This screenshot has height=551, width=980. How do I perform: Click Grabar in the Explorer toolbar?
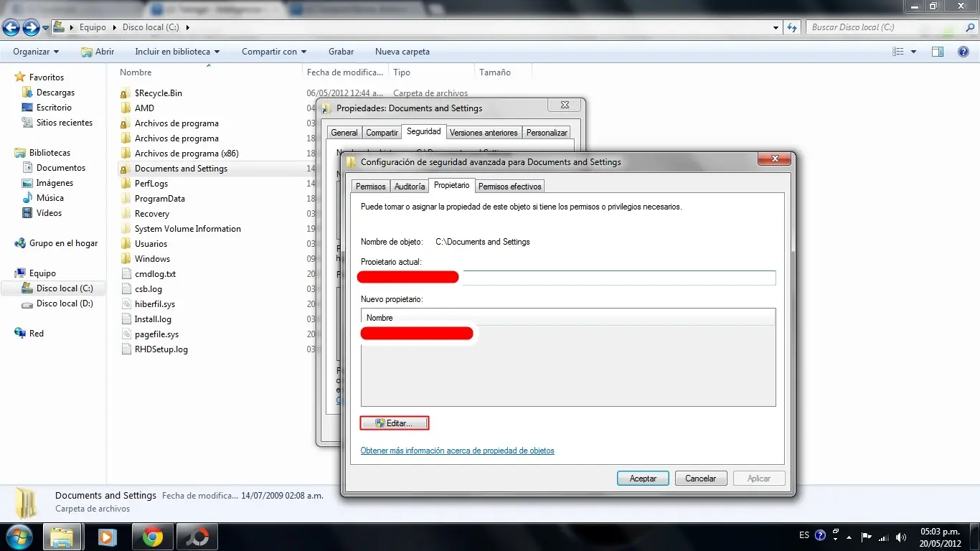(341, 52)
